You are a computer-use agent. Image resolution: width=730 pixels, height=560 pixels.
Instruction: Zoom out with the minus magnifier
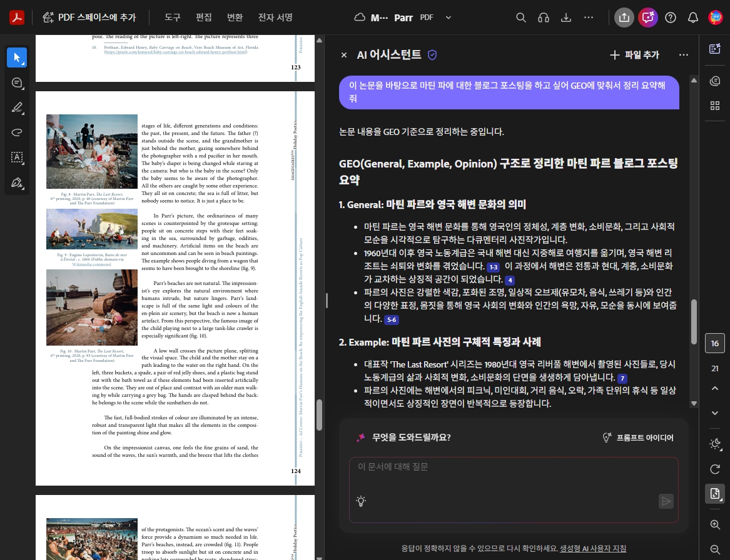715,549
